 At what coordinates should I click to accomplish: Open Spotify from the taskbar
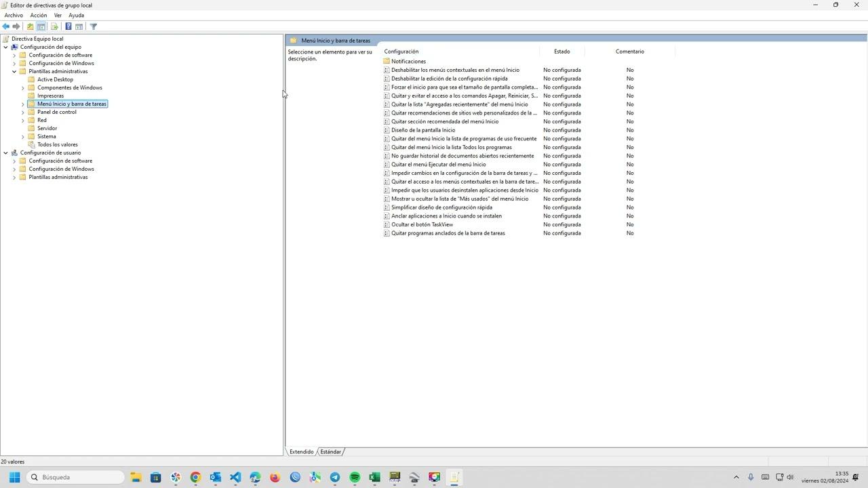coord(355,477)
